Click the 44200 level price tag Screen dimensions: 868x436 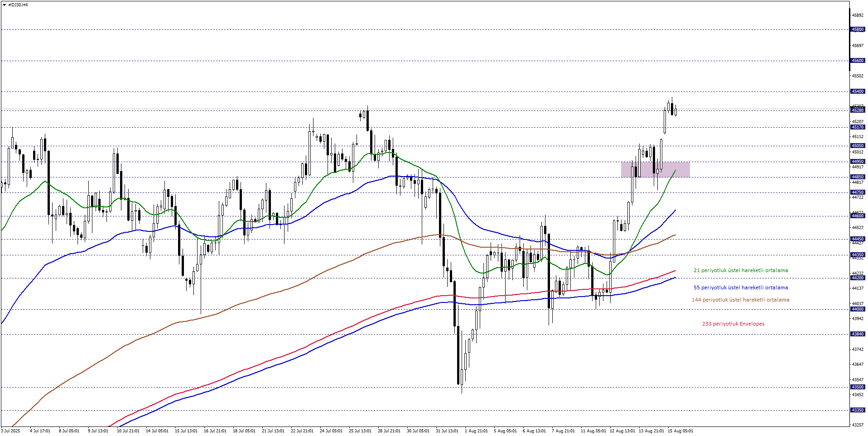858,278
